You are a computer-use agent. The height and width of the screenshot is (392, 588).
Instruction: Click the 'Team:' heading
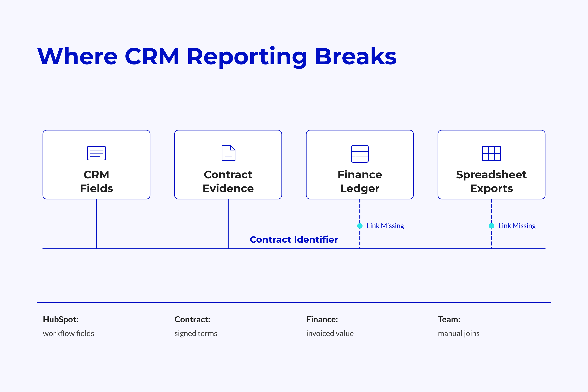point(449,319)
